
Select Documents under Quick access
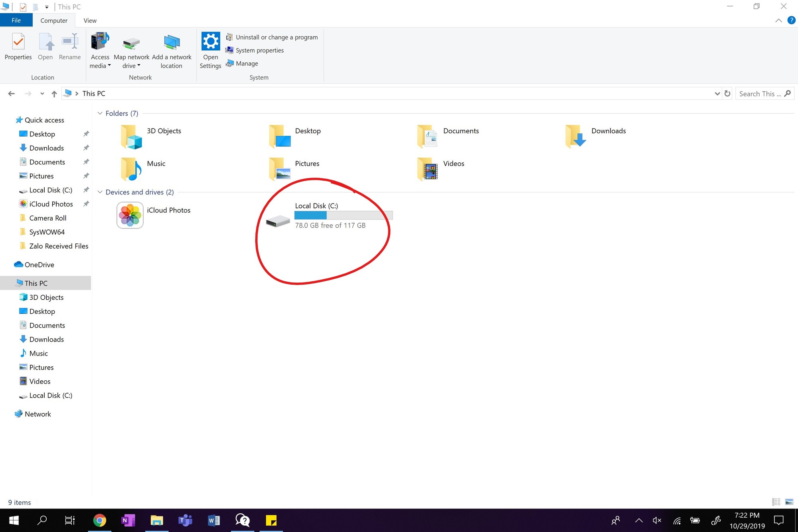click(42, 162)
